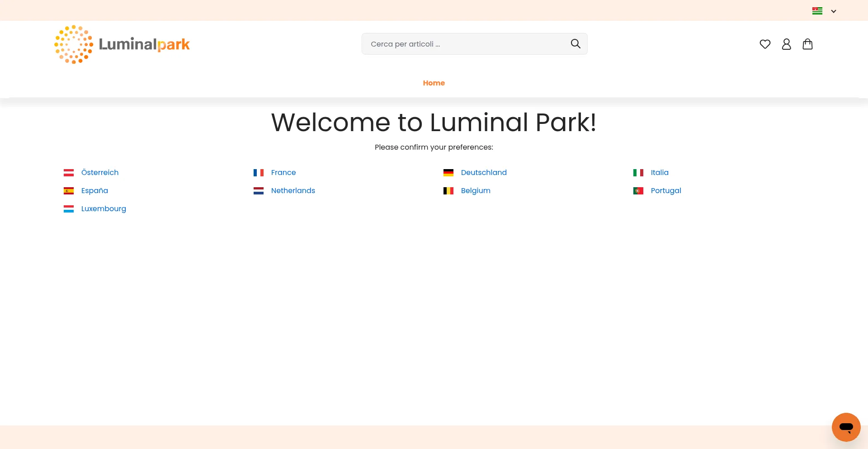Choose Österreich country link
The image size is (868, 449).
99,173
